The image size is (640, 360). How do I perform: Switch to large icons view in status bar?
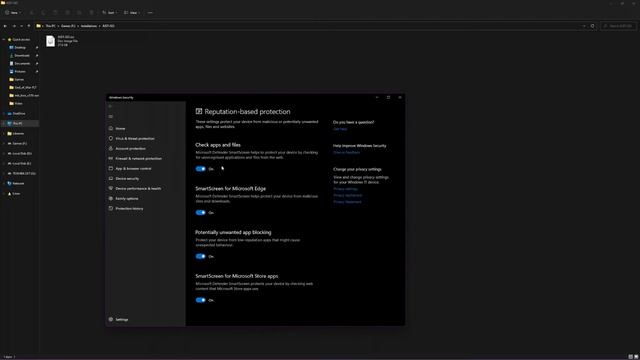636,357
